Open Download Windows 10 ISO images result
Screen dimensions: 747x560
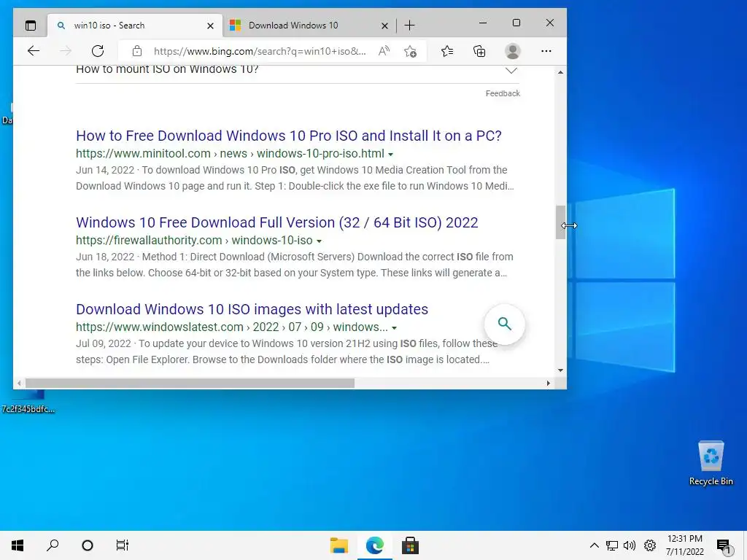[x=252, y=309]
